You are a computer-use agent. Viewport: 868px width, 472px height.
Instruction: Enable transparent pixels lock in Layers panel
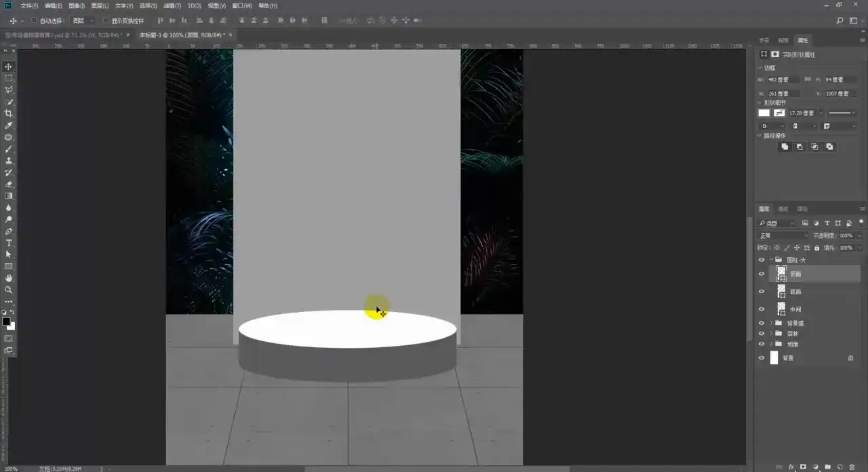coord(777,248)
